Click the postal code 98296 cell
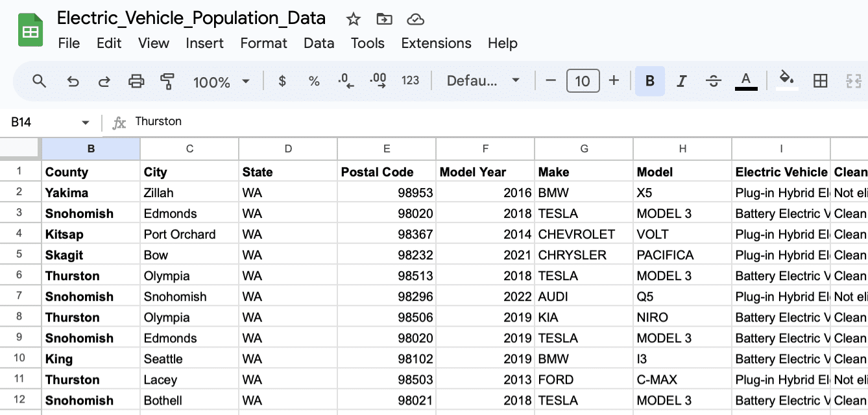Viewport: 868px width, 415px height. click(387, 296)
